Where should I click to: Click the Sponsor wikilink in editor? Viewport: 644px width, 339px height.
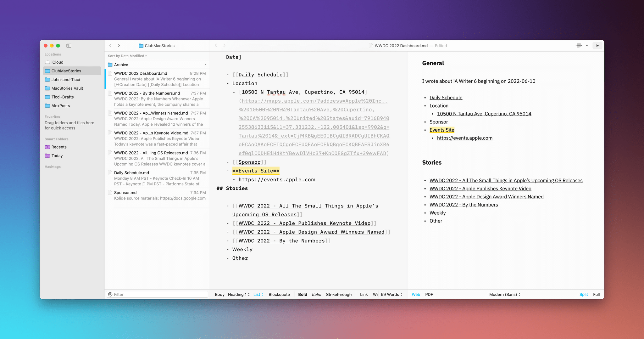(x=249, y=162)
